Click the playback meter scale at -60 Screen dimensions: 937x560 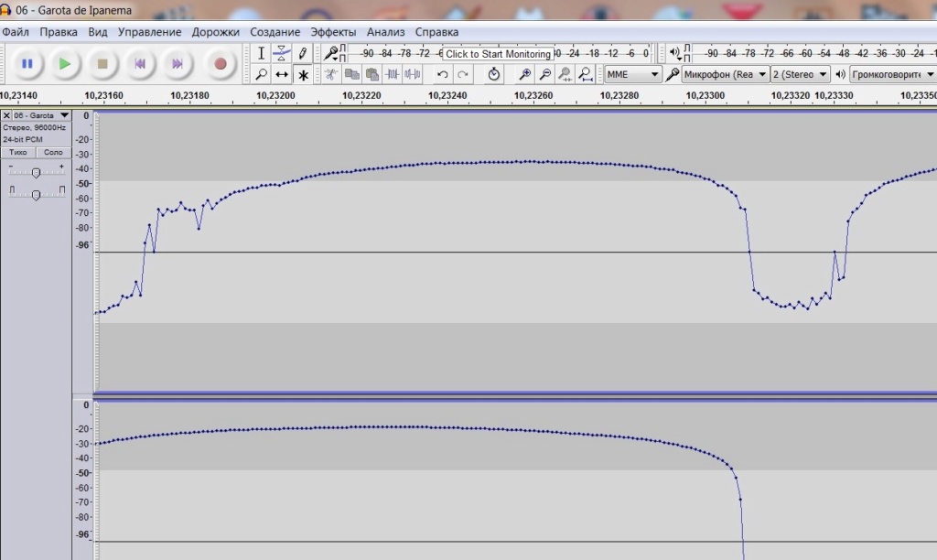pyautogui.click(x=806, y=53)
